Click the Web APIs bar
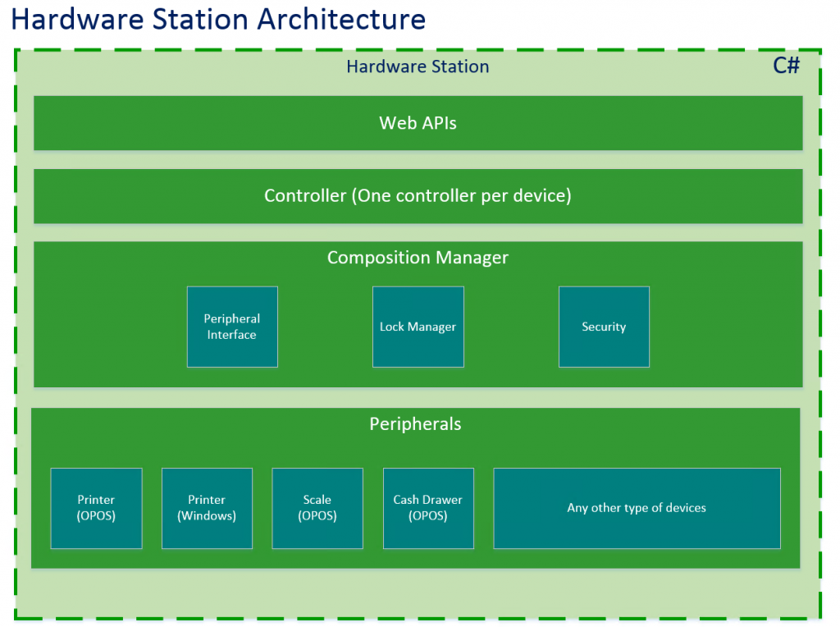Viewport: 840px width, 627px height. point(418,123)
